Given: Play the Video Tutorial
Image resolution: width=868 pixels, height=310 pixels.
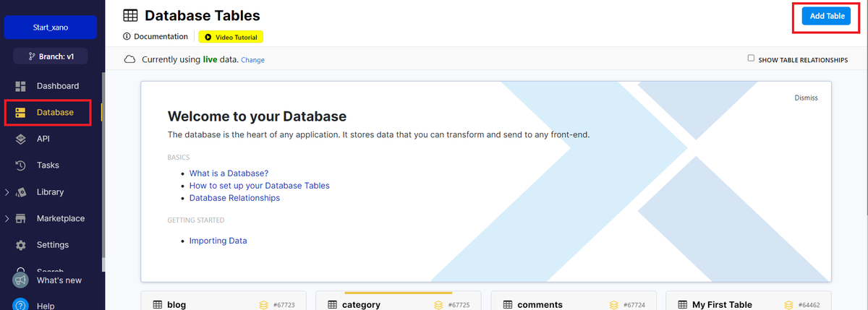Looking at the screenshot, I should tap(230, 37).
